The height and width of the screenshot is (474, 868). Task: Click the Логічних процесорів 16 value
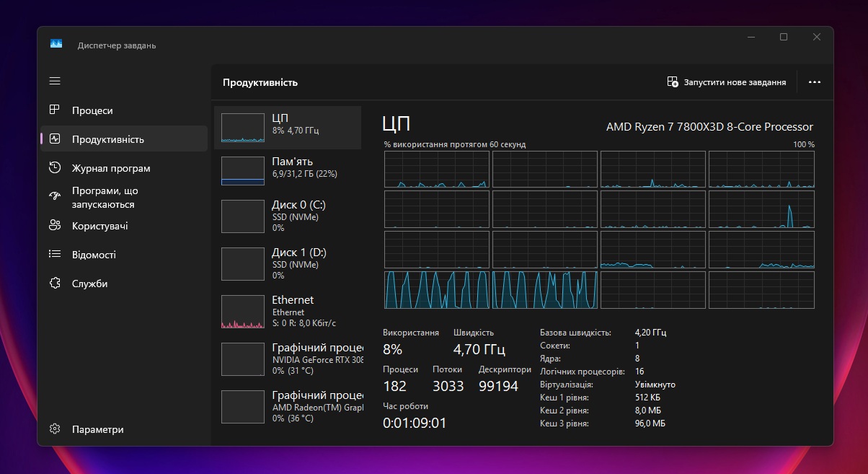(639, 372)
